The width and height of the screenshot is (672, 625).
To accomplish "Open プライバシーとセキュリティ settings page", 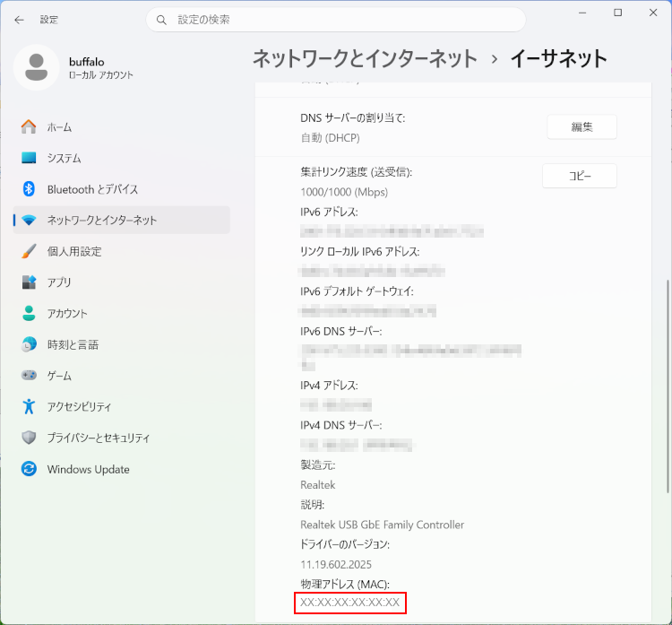I will pyautogui.click(x=122, y=438).
